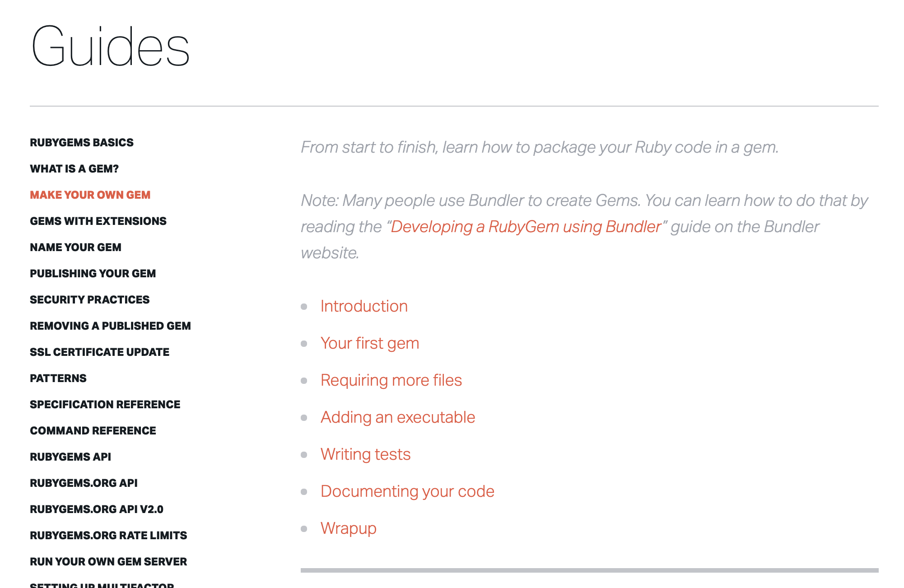Jump to the Introduction section

(x=364, y=306)
